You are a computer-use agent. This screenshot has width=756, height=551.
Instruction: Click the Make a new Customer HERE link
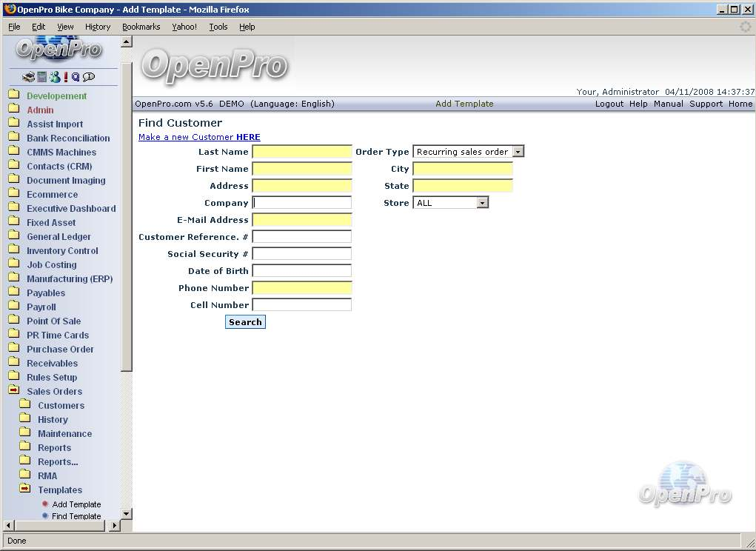tap(199, 137)
